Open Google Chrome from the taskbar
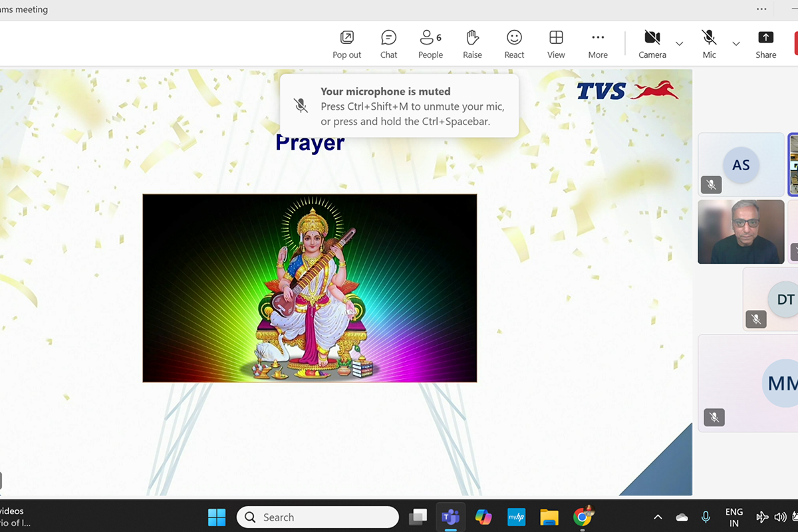Viewport: 798px width, 532px height. [583, 517]
